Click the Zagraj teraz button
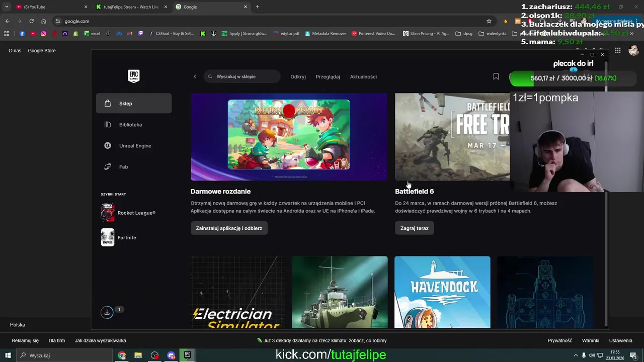 click(x=415, y=228)
